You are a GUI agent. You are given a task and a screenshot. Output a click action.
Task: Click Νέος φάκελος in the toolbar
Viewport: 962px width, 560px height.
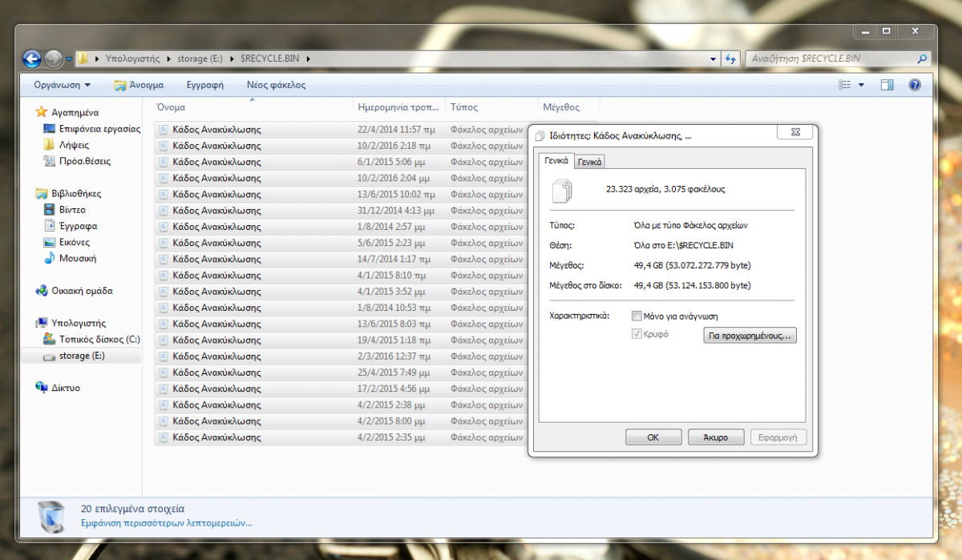pos(276,85)
